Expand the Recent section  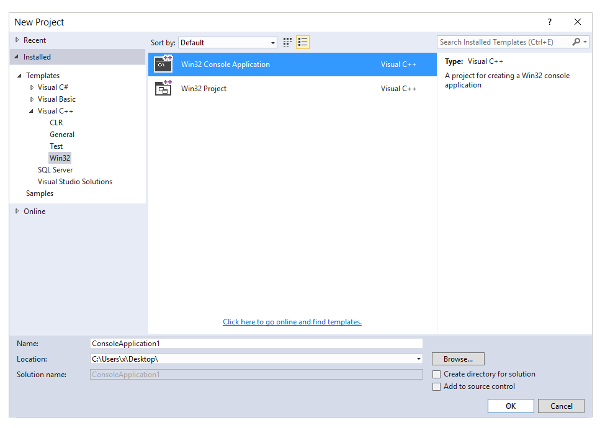[x=17, y=40]
